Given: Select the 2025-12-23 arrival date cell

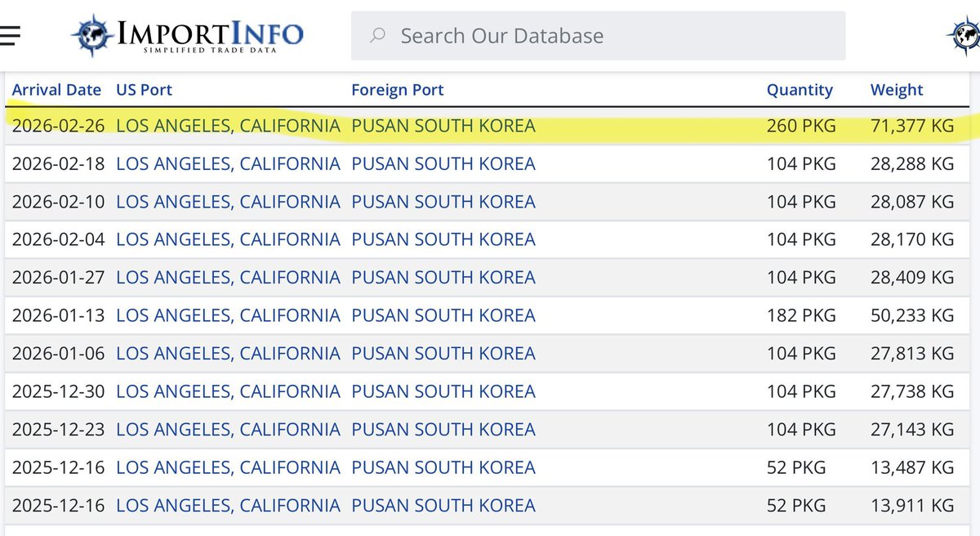Looking at the screenshot, I should pos(58,429).
